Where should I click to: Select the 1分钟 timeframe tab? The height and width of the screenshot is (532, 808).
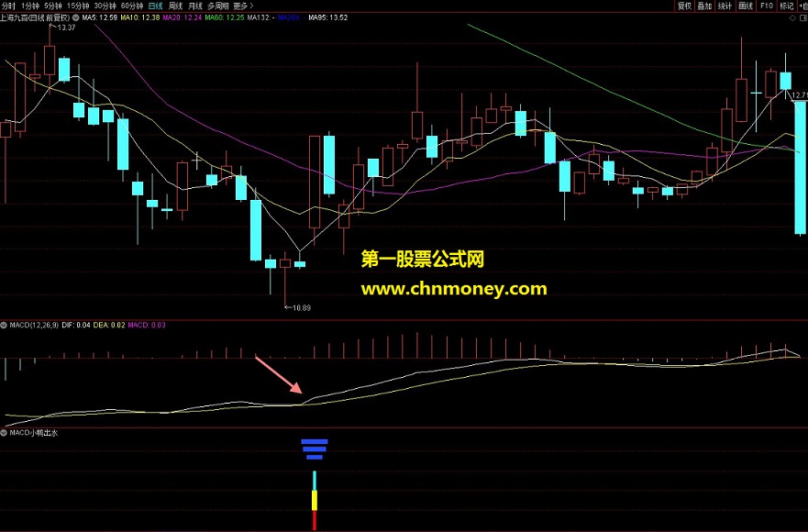tap(30, 6)
